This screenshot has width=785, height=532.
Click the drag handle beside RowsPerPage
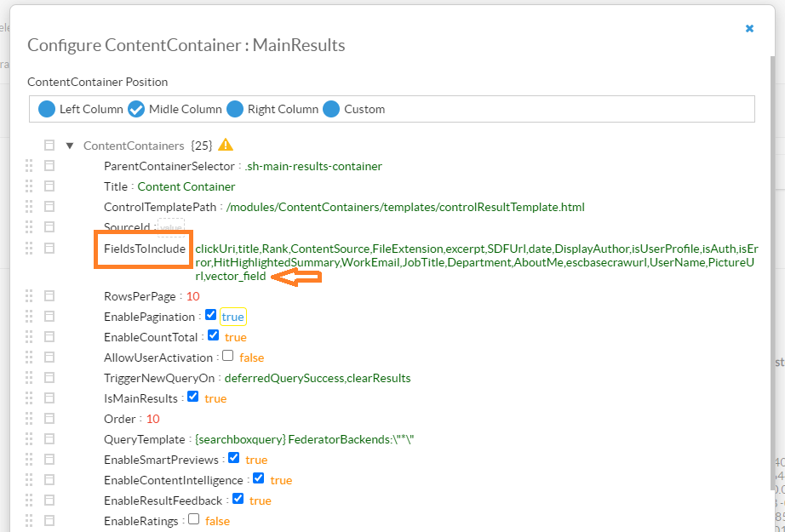point(29,296)
